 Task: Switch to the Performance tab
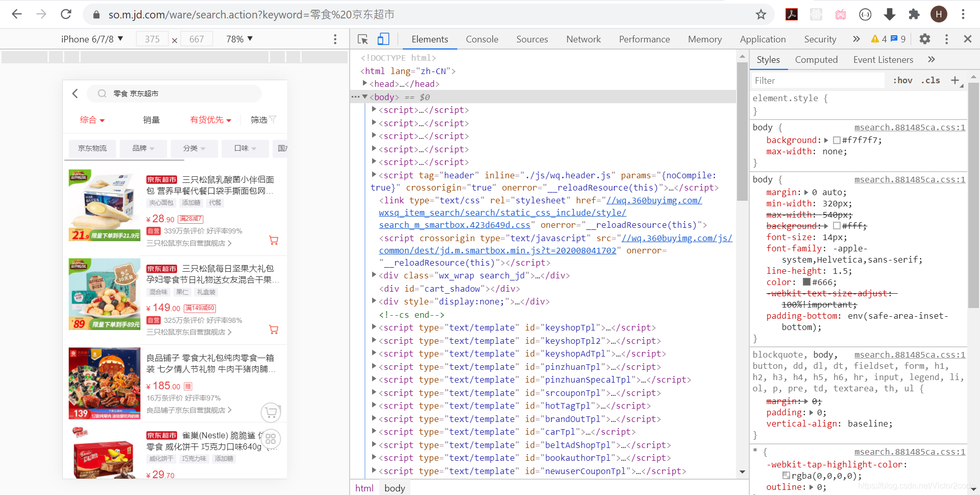click(x=644, y=39)
